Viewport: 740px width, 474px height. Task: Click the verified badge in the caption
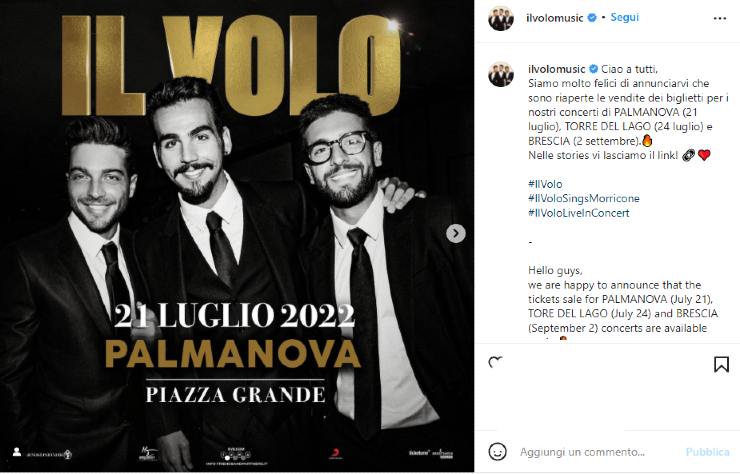(x=593, y=69)
